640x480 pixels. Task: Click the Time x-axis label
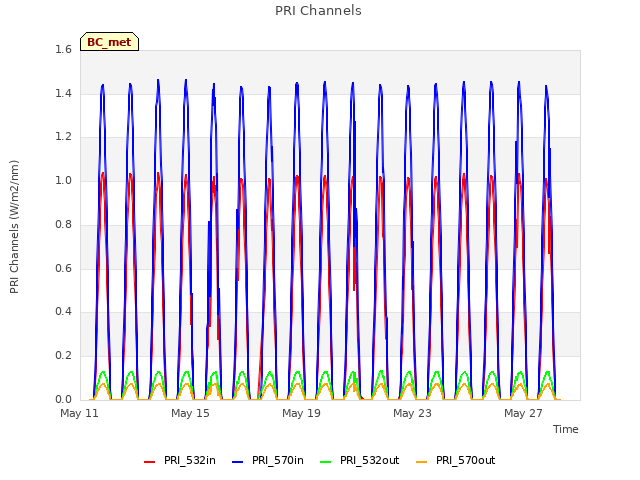coord(565,429)
